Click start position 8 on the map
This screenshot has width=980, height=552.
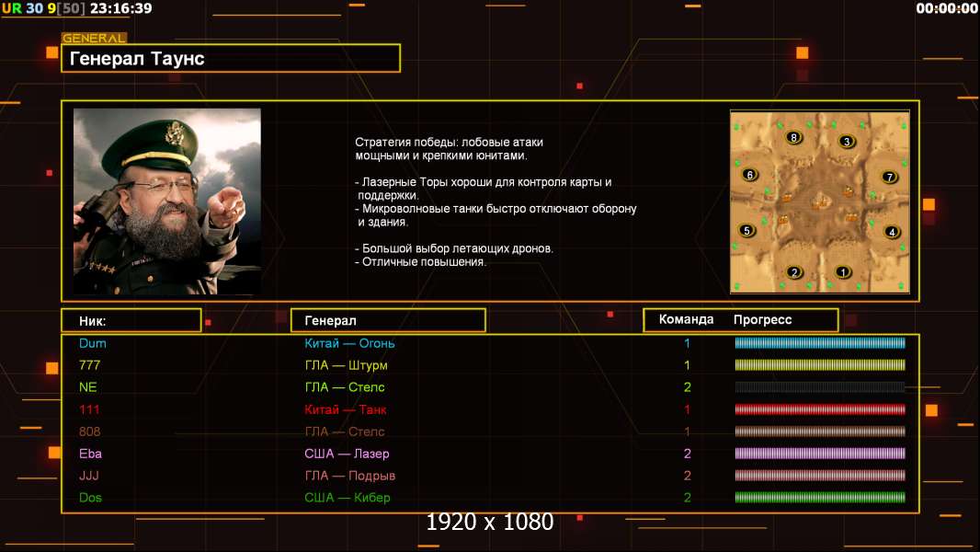793,137
